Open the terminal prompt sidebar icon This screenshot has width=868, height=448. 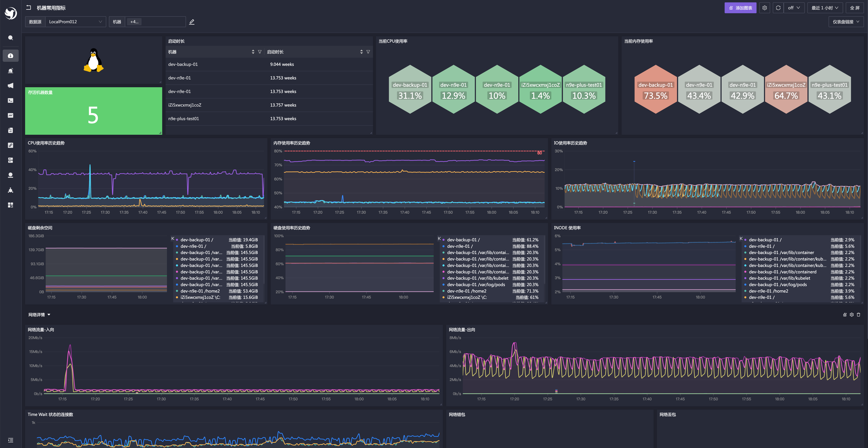coord(11,100)
